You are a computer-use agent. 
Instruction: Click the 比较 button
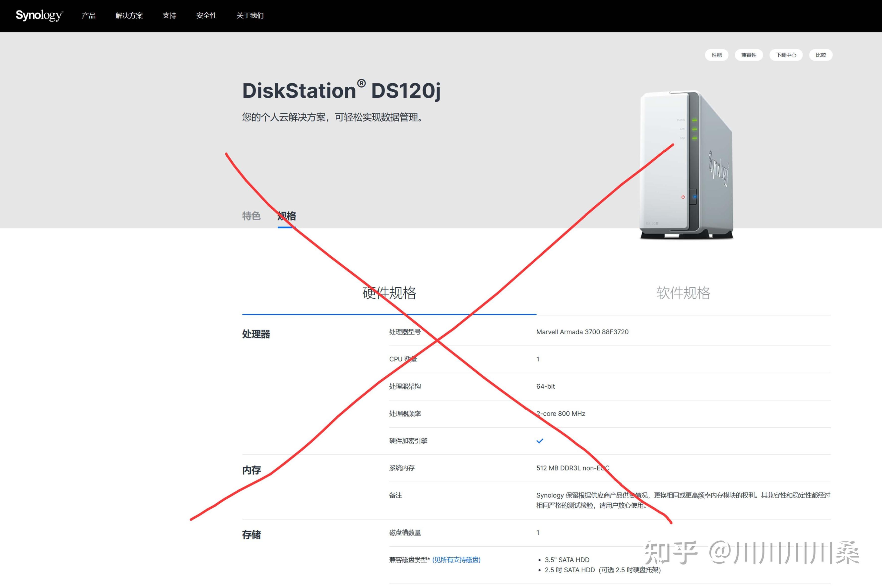(821, 55)
